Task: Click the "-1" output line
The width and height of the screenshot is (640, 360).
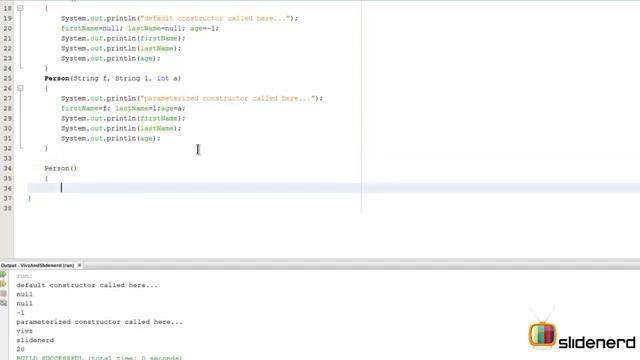Action: pos(20,313)
